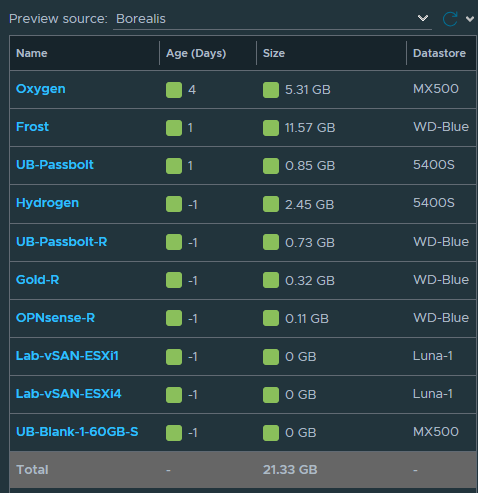Click the Total summary row
478x493 pixels.
click(x=243, y=470)
